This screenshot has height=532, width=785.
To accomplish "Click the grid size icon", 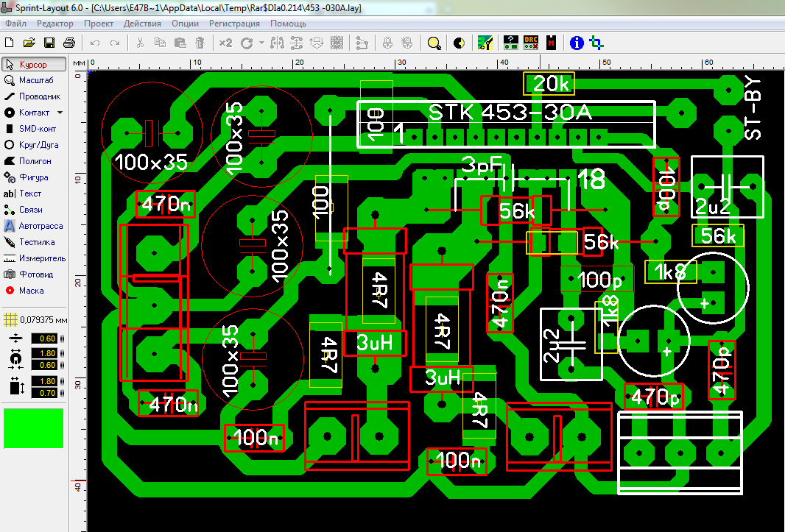I will pos(10,320).
